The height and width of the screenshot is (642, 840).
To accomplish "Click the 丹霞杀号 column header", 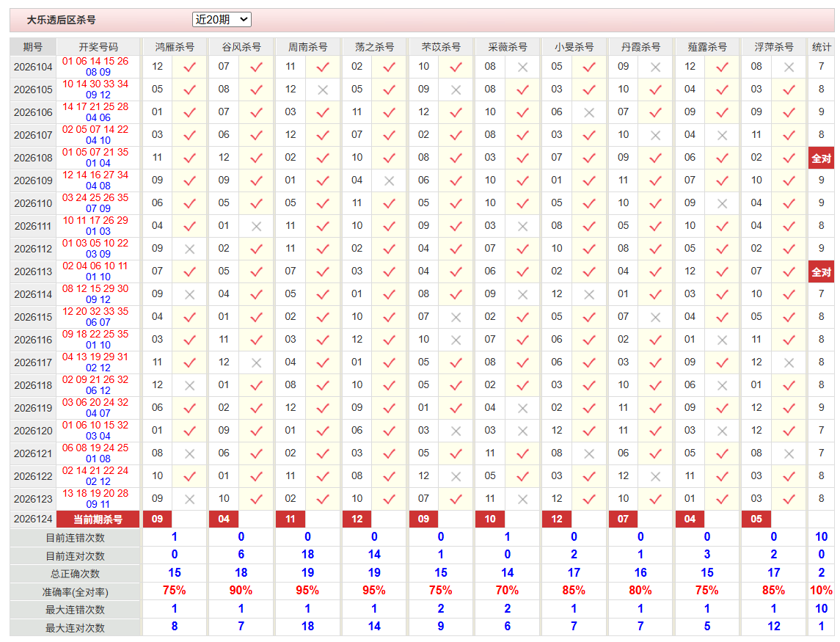I will [640, 47].
